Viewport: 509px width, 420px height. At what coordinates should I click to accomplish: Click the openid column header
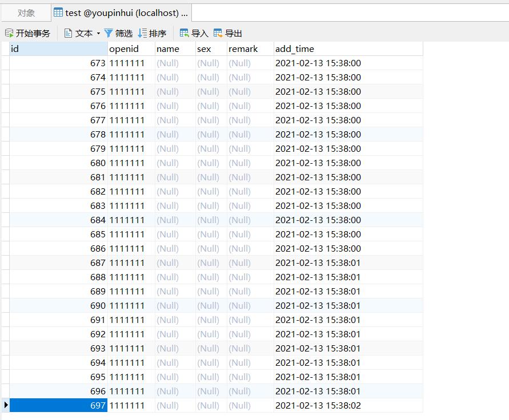click(131, 49)
